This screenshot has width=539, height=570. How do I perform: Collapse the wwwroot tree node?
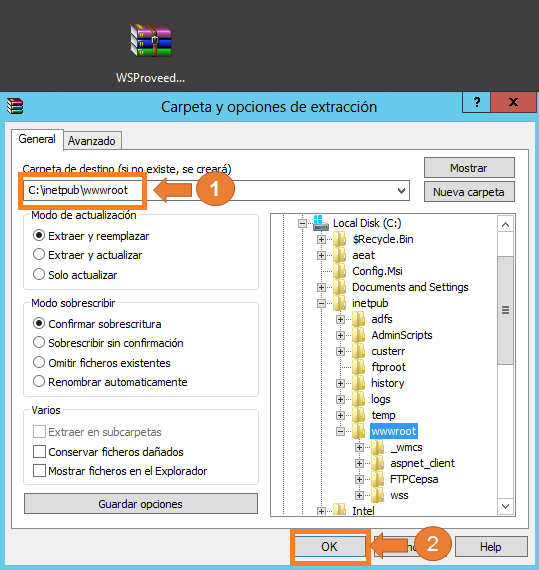[340, 431]
